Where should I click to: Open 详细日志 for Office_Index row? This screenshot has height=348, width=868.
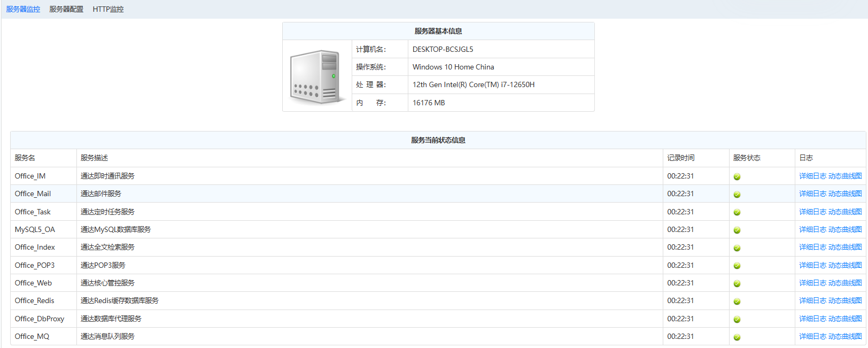[812, 247]
